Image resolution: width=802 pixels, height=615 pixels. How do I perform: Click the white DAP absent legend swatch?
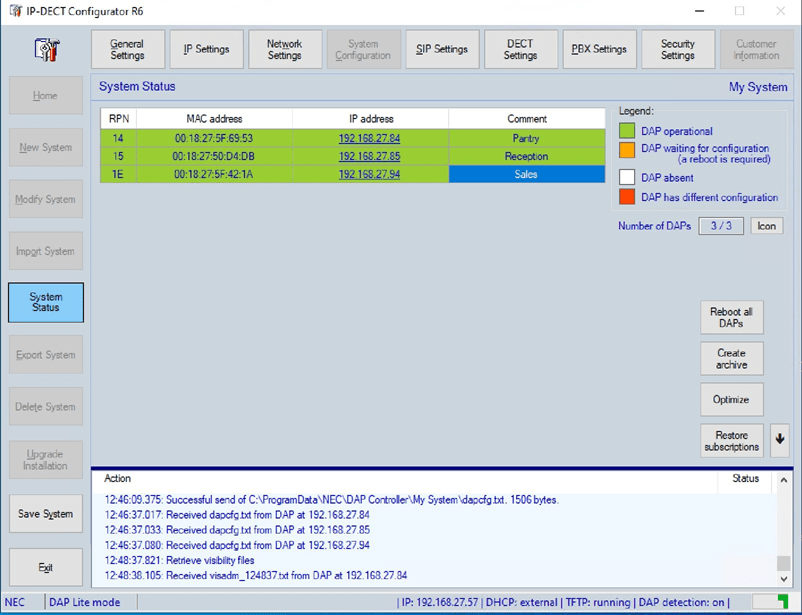[x=627, y=177]
